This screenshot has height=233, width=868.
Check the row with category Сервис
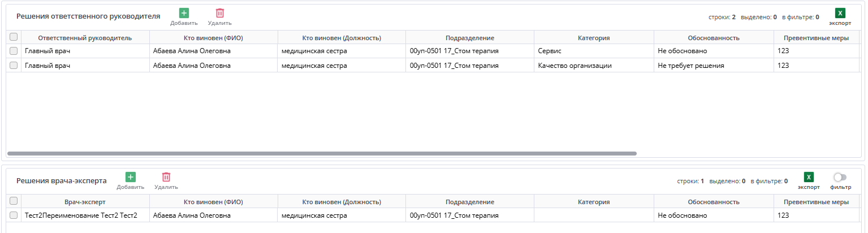[14, 51]
